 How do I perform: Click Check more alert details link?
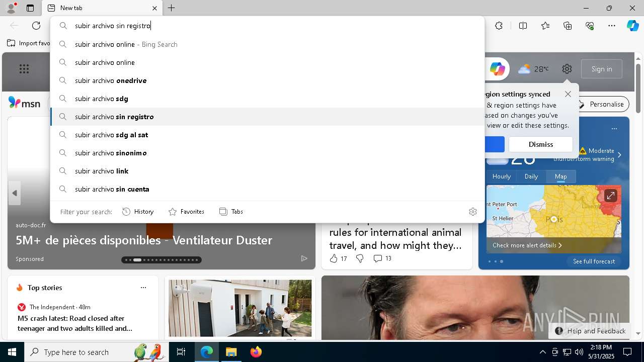point(527,245)
